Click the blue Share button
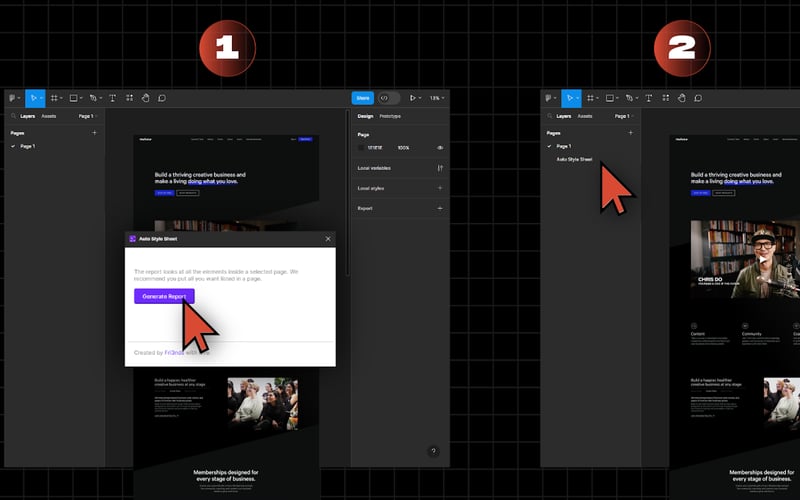Screen dimensions: 800x500 [362, 98]
